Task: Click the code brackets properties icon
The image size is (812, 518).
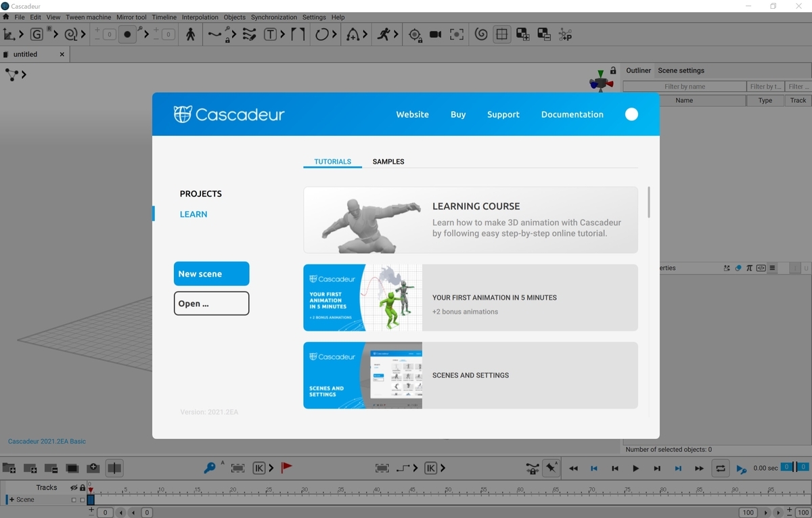Action: pyautogui.click(x=761, y=268)
